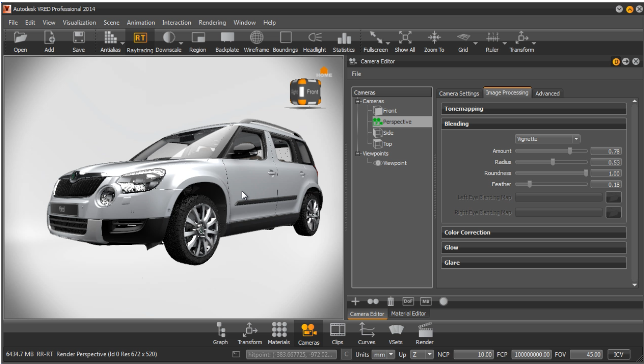Open the Up axis Z dropdown
The image size is (644, 364).
click(x=423, y=355)
